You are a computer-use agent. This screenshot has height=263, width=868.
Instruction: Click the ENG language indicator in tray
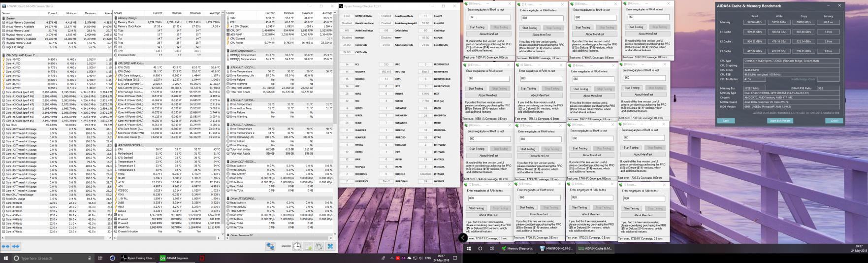coord(428,258)
